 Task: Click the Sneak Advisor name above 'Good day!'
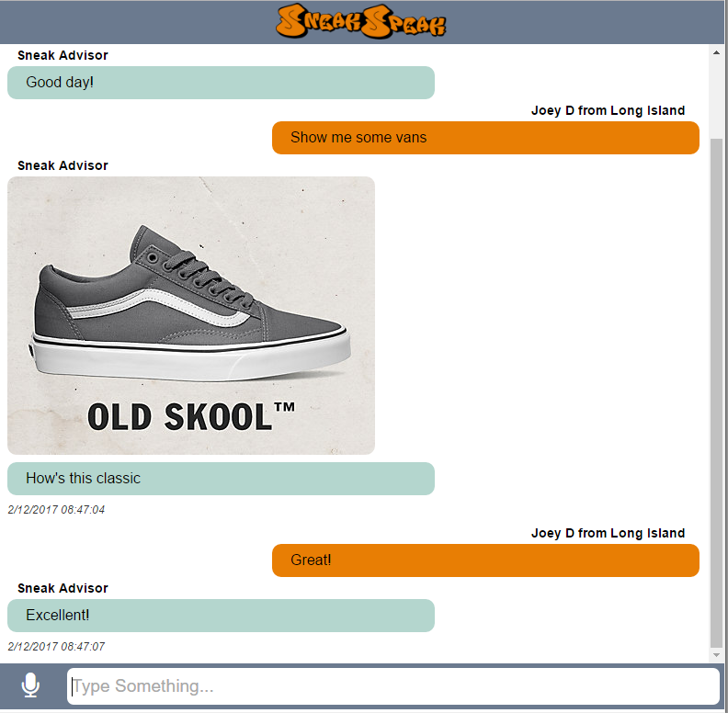63,55
